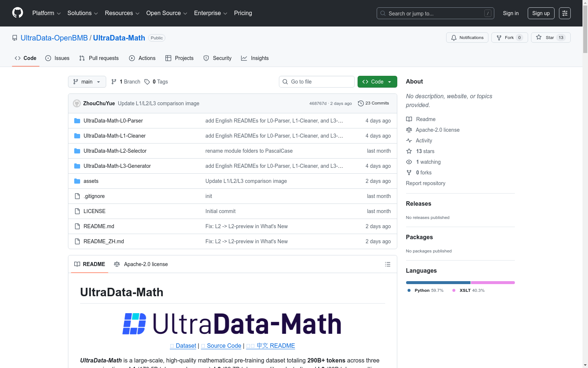
Task: Click the Notifications button
Action: point(467,38)
